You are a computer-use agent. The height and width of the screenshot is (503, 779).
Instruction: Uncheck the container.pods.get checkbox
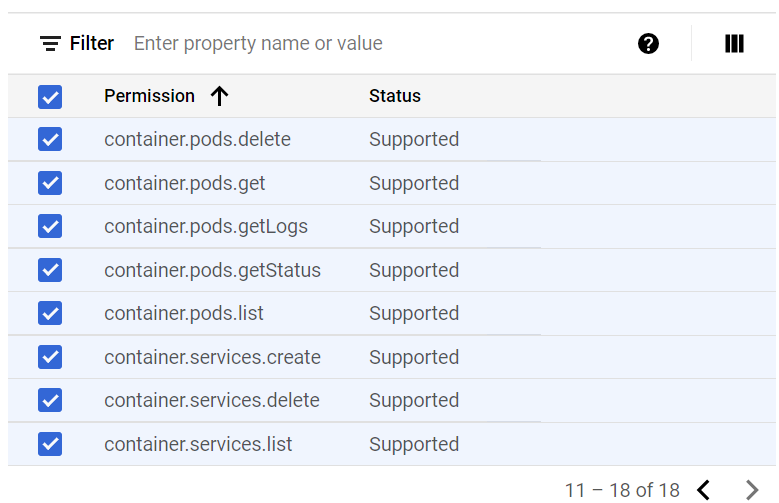point(50,183)
